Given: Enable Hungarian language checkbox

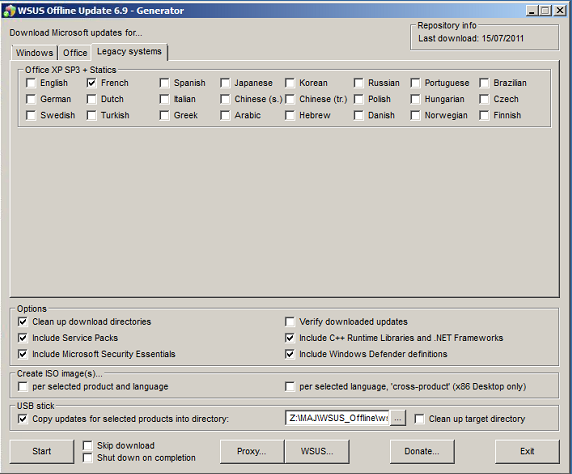Looking at the screenshot, I should (x=415, y=99).
